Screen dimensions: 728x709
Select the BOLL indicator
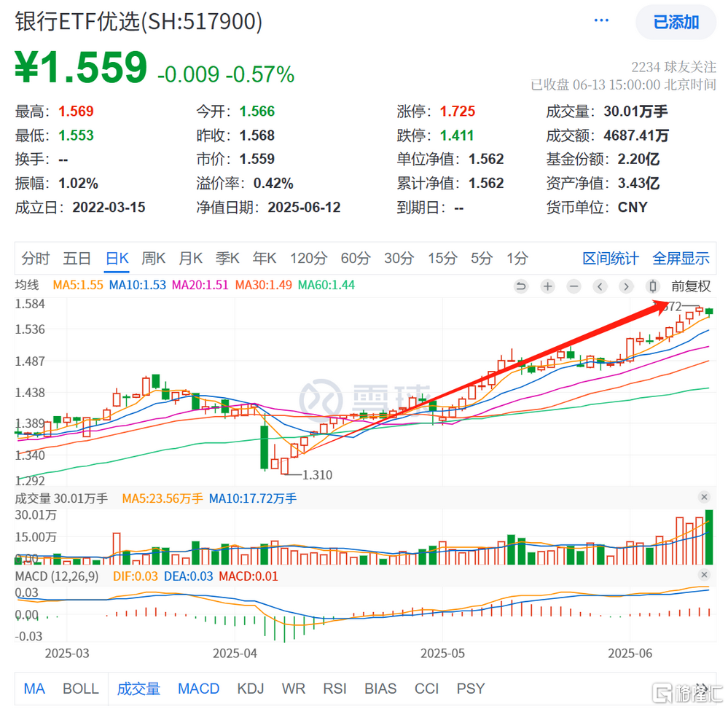81,689
